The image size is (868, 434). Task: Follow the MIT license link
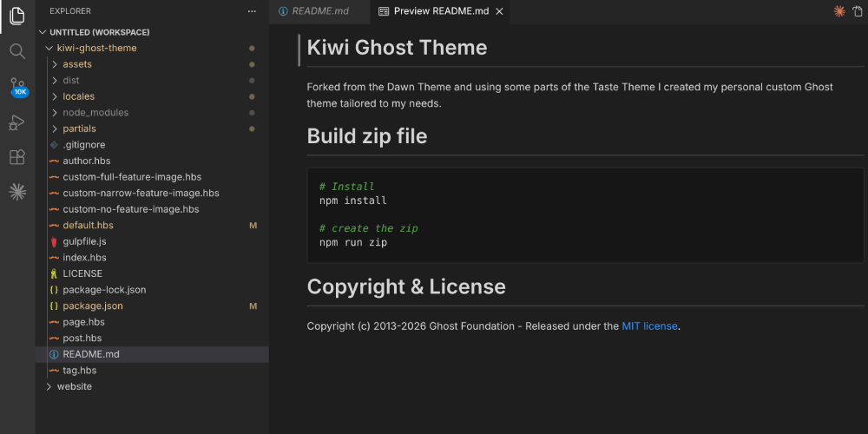tap(649, 326)
